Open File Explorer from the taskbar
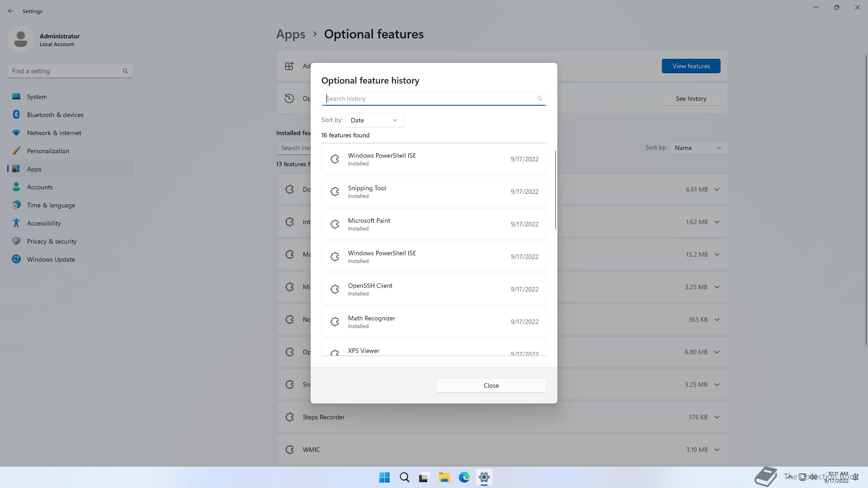 (x=444, y=477)
